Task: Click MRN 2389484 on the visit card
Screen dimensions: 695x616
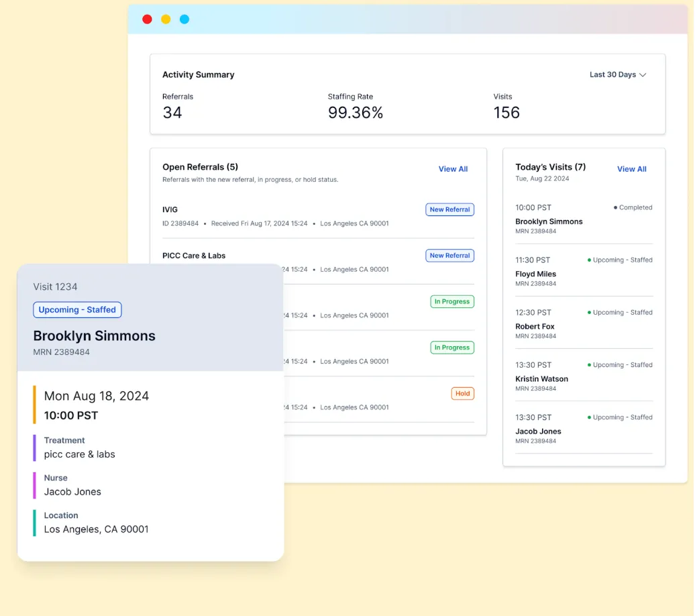Action: coord(61,352)
